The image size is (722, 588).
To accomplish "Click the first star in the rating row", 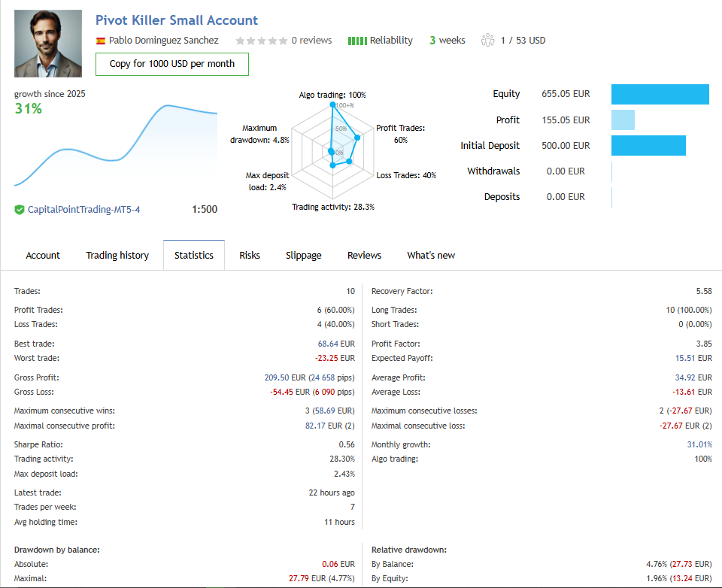I will (241, 40).
